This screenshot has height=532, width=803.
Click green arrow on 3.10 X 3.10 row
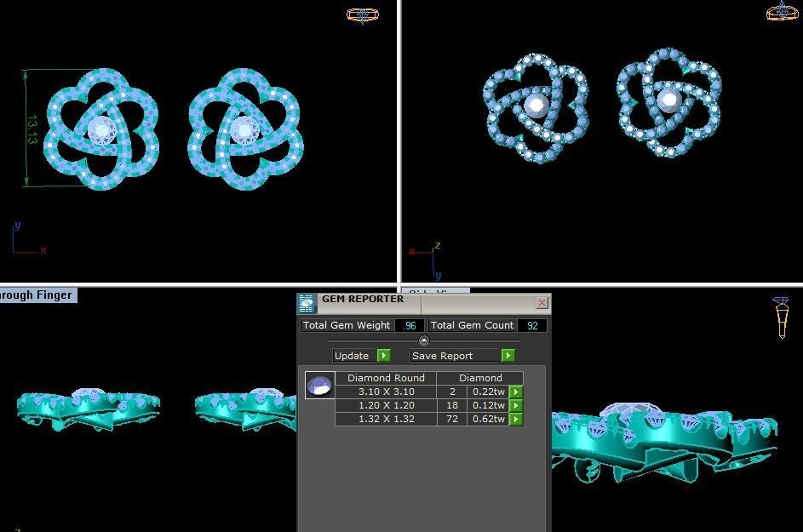pos(516,392)
